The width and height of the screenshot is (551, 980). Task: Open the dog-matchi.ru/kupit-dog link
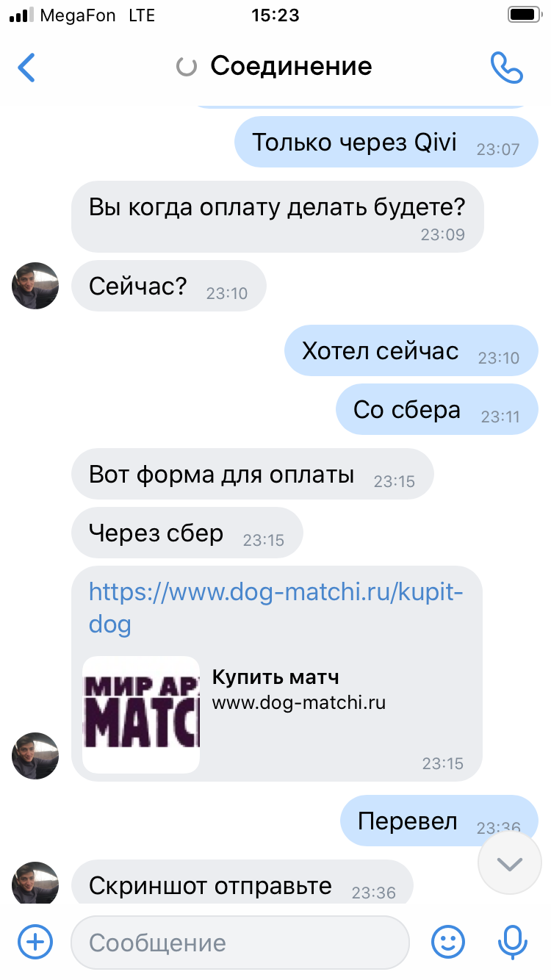click(x=276, y=607)
